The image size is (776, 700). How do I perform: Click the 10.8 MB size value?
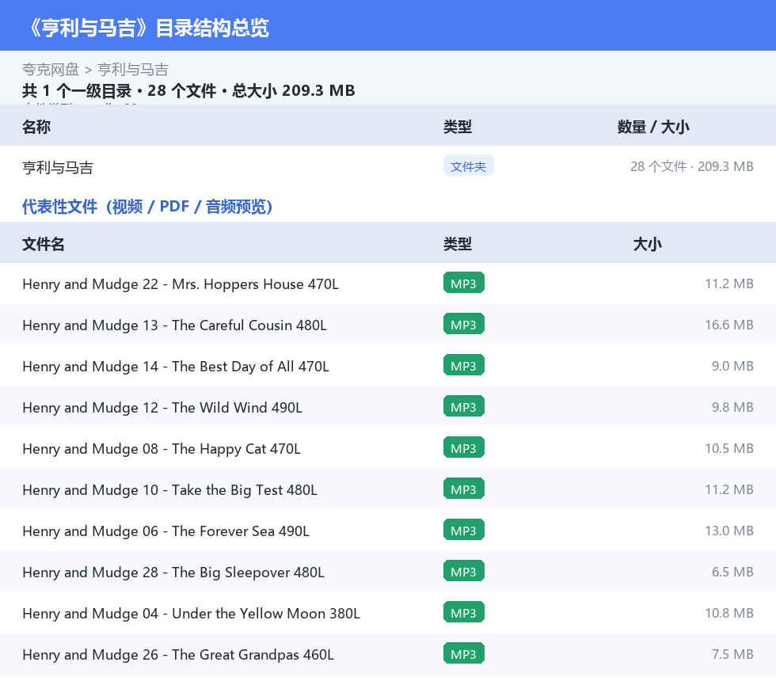[729, 612]
